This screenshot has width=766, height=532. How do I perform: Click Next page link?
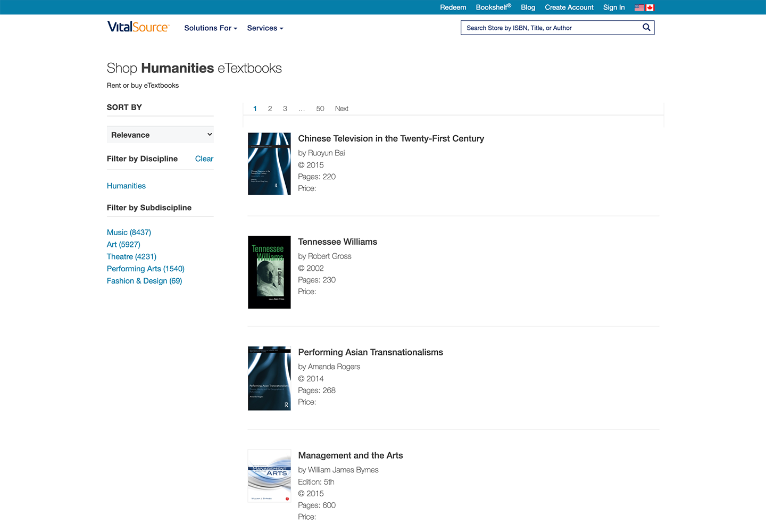pyautogui.click(x=342, y=109)
